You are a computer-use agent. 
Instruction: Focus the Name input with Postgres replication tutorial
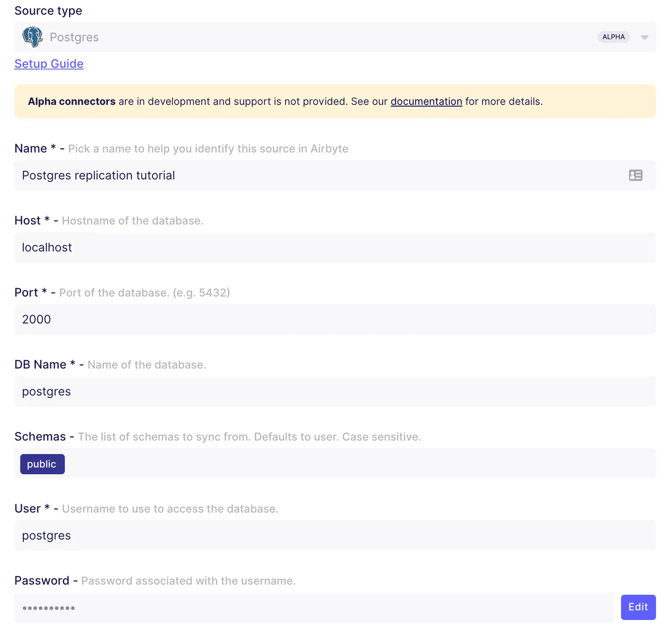pyautogui.click(x=335, y=175)
